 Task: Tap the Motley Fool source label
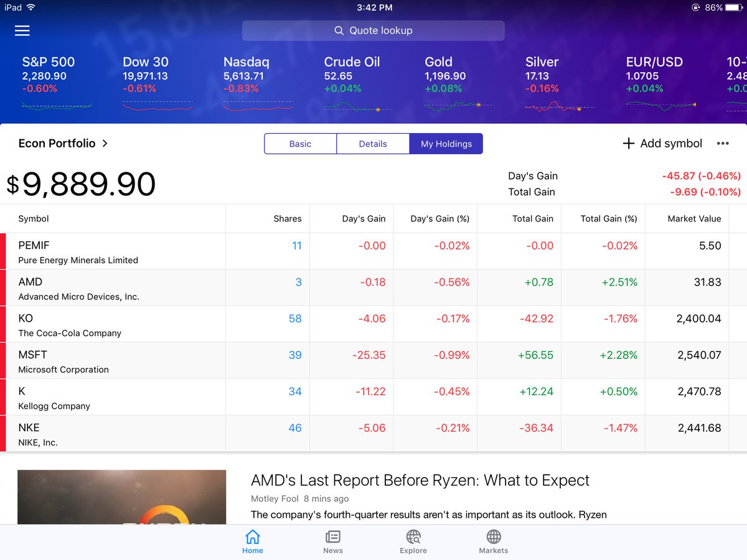click(275, 499)
